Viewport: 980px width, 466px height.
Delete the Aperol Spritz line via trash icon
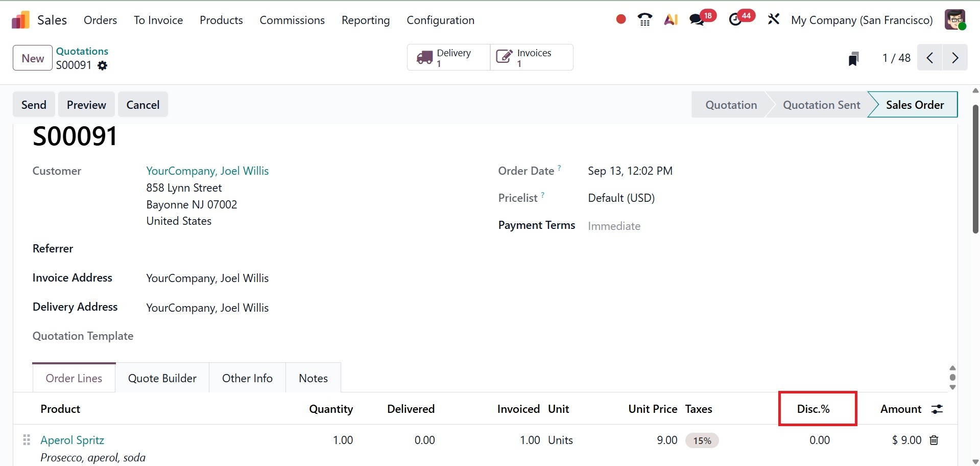[934, 440]
